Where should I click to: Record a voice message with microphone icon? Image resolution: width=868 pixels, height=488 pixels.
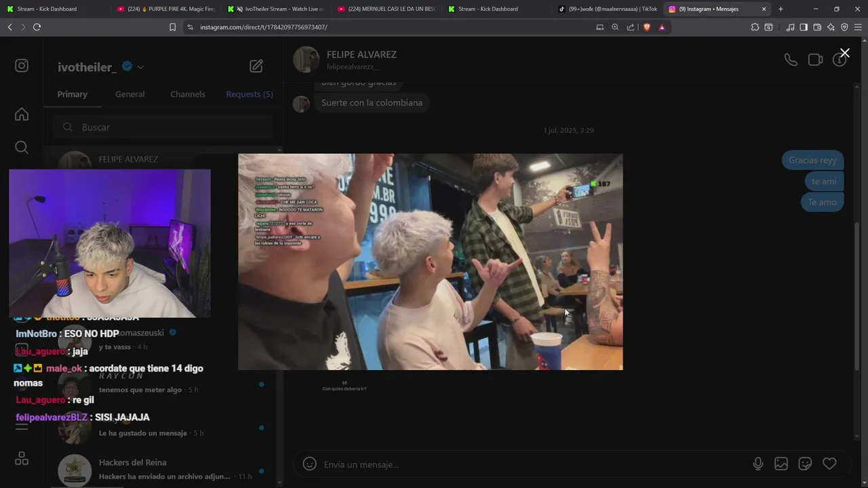[x=758, y=464]
